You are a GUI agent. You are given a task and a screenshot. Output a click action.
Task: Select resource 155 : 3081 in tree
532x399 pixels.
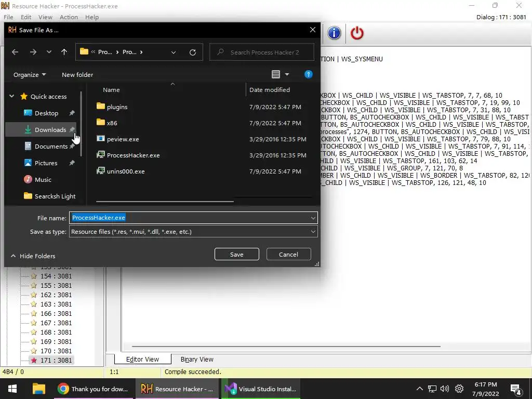56,285
